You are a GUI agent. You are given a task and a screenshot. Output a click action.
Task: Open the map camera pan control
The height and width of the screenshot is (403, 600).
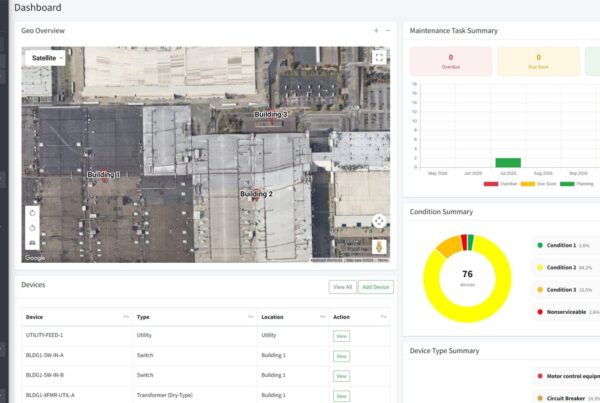[379, 221]
